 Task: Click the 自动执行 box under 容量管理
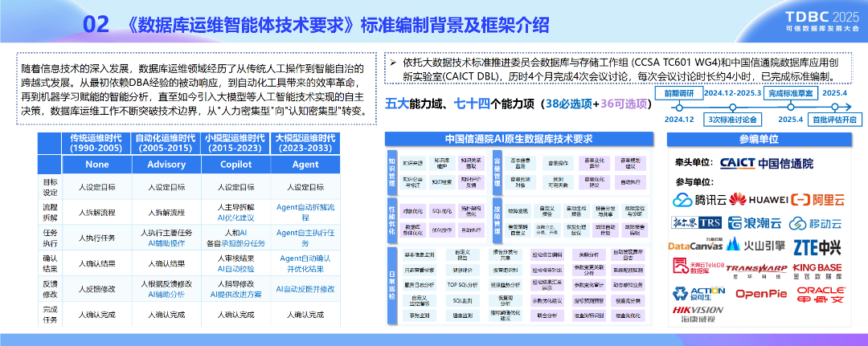631,181
